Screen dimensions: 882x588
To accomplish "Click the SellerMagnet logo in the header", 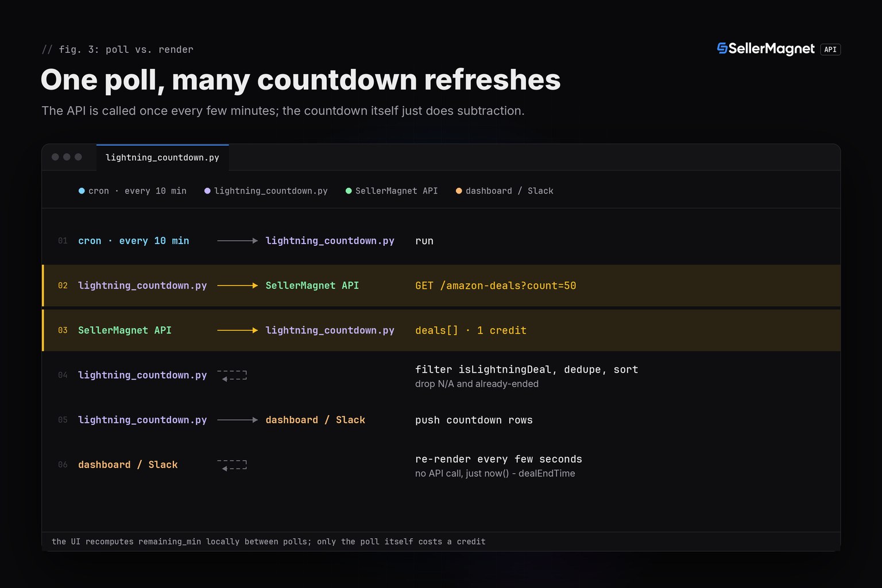I will [x=765, y=49].
